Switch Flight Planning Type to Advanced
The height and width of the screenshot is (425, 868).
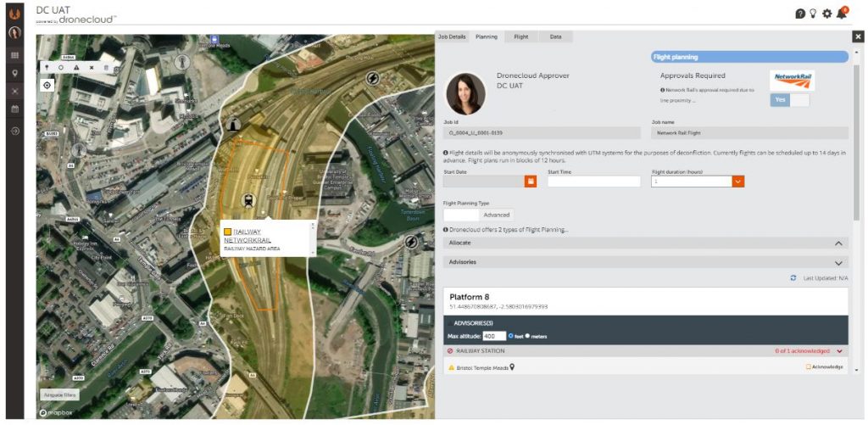tap(497, 215)
